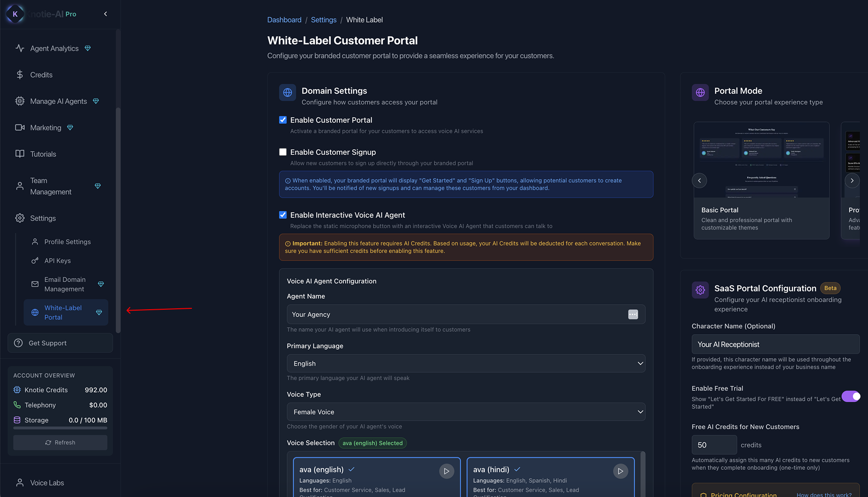Play the ava (english) voice sample
The height and width of the screenshot is (497, 868).
pos(446,471)
